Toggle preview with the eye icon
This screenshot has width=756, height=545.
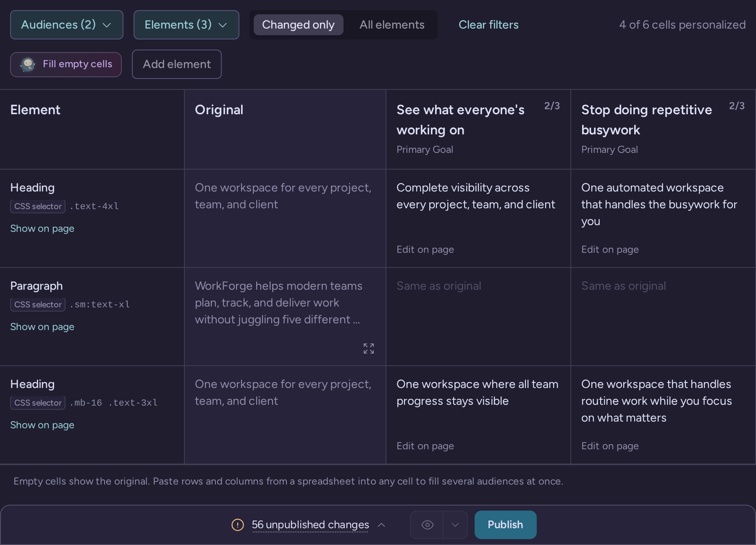click(x=427, y=525)
